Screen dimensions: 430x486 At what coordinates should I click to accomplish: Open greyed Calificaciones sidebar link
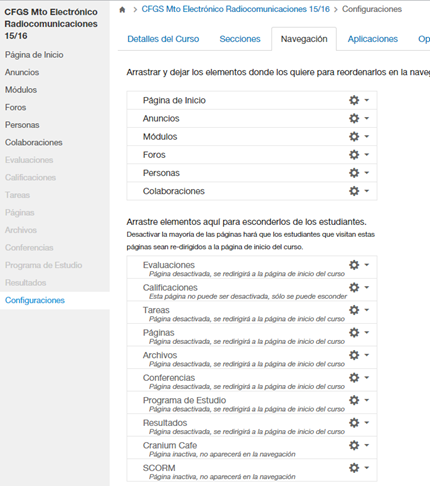pyautogui.click(x=30, y=178)
